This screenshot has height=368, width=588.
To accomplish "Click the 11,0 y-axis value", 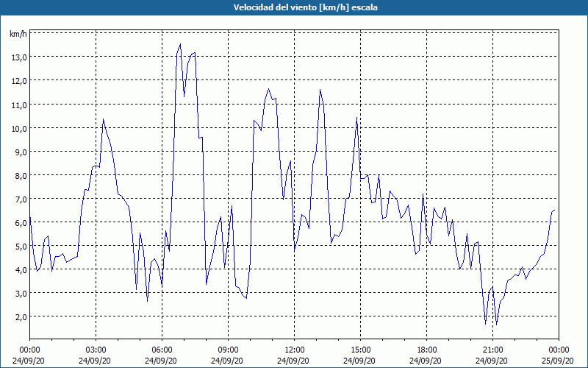I will [x=19, y=105].
